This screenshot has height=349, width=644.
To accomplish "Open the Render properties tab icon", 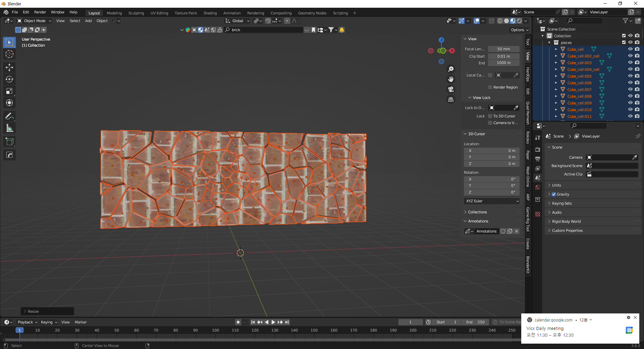I will coord(538,149).
